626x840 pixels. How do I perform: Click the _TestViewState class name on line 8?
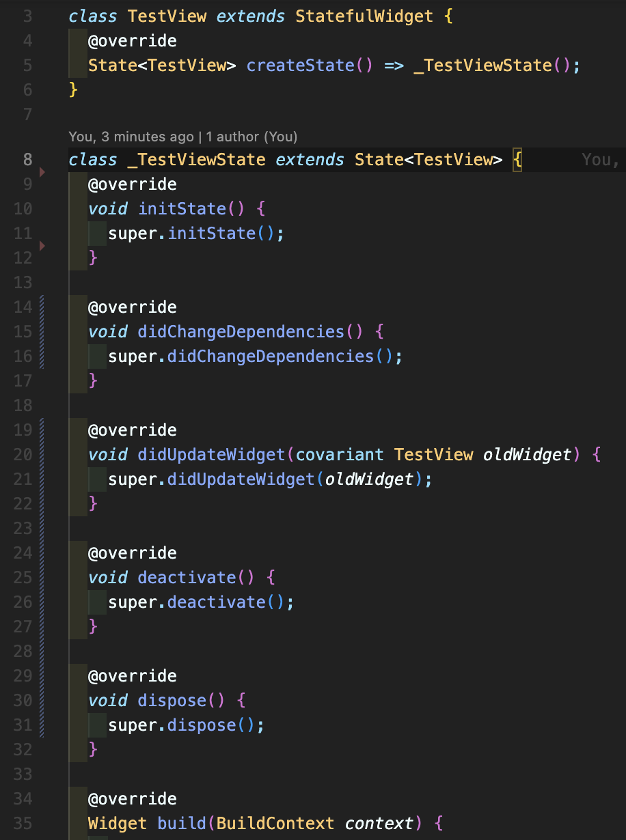tap(196, 160)
